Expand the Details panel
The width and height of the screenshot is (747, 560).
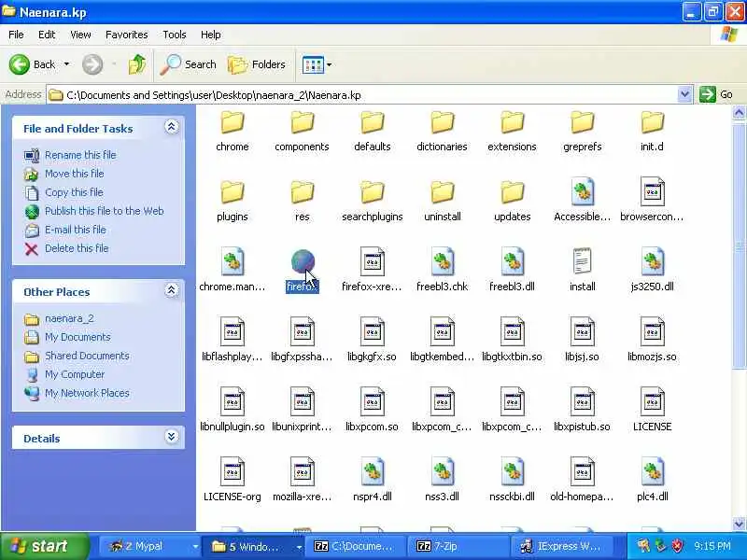(172, 437)
